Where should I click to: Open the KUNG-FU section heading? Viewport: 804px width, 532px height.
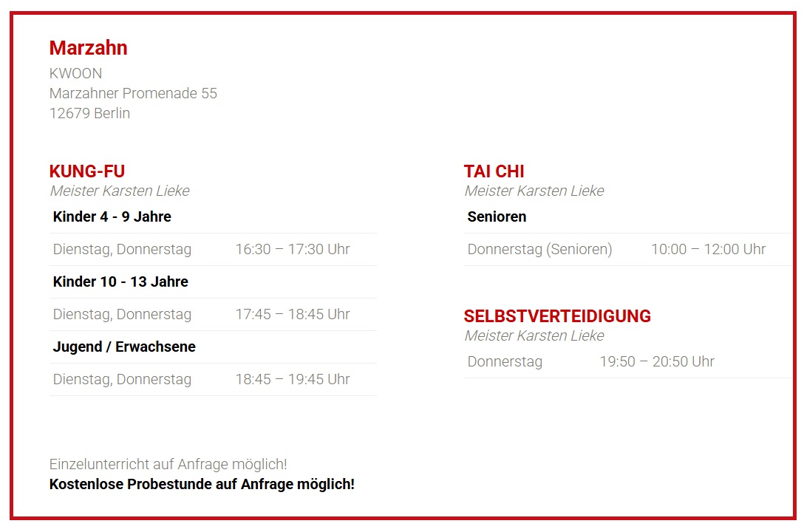pyautogui.click(x=86, y=171)
